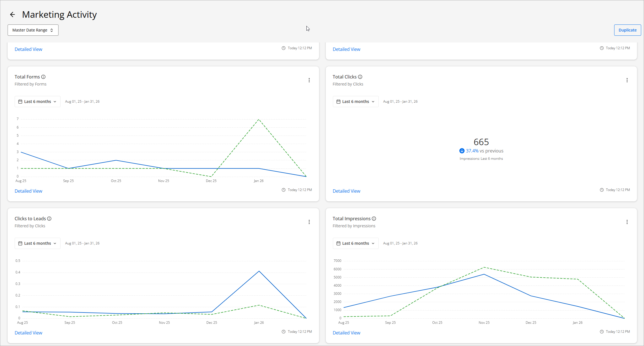Open Detailed View for Total Impressions
The image size is (644, 346).
click(346, 333)
